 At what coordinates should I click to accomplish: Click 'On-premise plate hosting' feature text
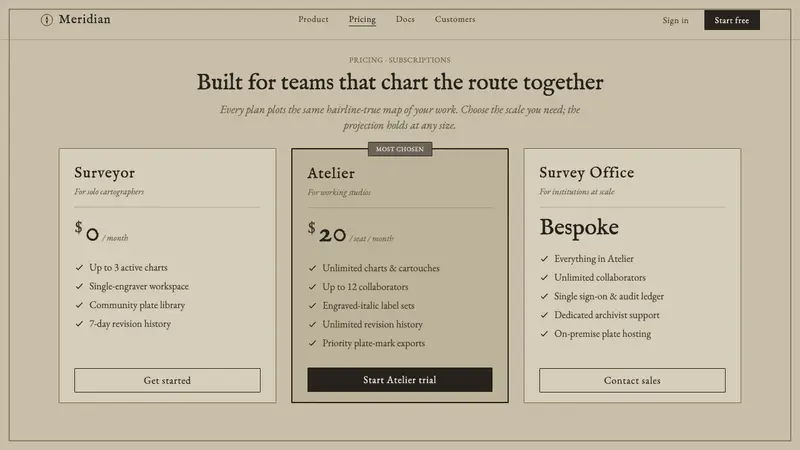603,334
